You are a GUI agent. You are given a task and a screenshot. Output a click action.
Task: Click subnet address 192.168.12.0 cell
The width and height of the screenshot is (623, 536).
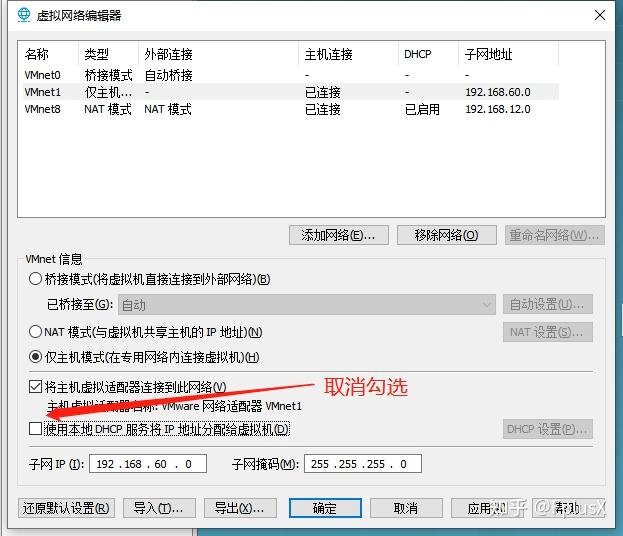click(498, 109)
